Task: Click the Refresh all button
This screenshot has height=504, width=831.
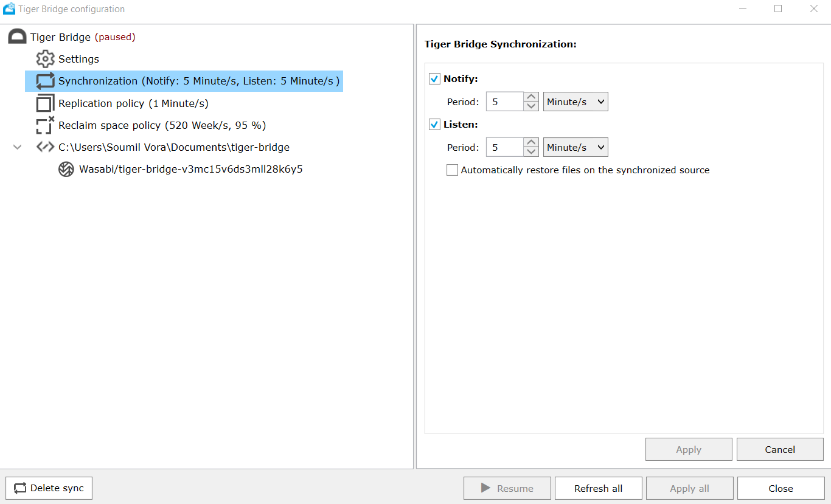Action: click(599, 488)
